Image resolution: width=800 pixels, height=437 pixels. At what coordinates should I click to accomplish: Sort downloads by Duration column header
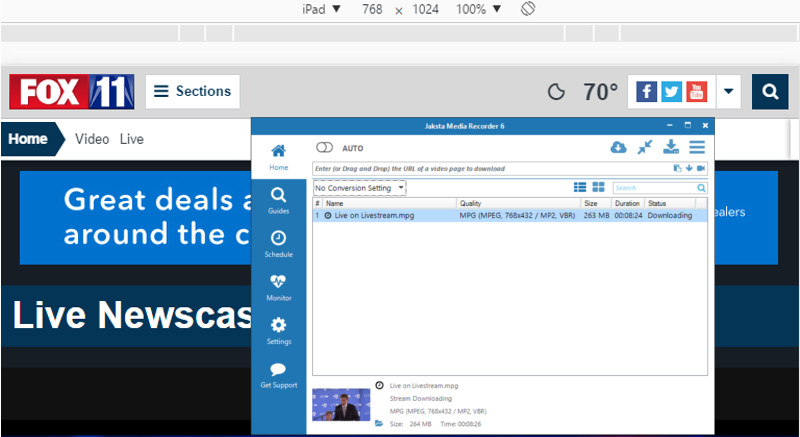click(x=628, y=203)
